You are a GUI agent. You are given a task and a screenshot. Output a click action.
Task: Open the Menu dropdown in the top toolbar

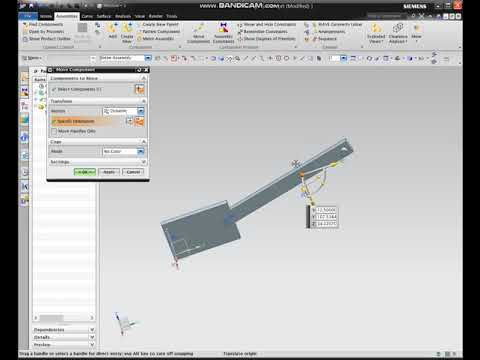[x=32, y=58]
